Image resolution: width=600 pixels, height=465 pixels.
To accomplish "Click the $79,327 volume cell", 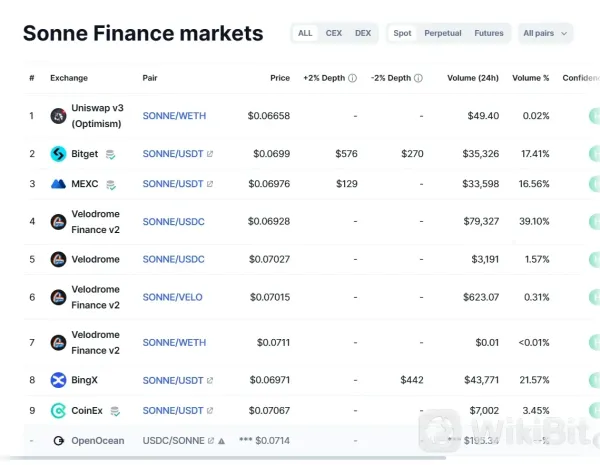I will pyautogui.click(x=481, y=222).
